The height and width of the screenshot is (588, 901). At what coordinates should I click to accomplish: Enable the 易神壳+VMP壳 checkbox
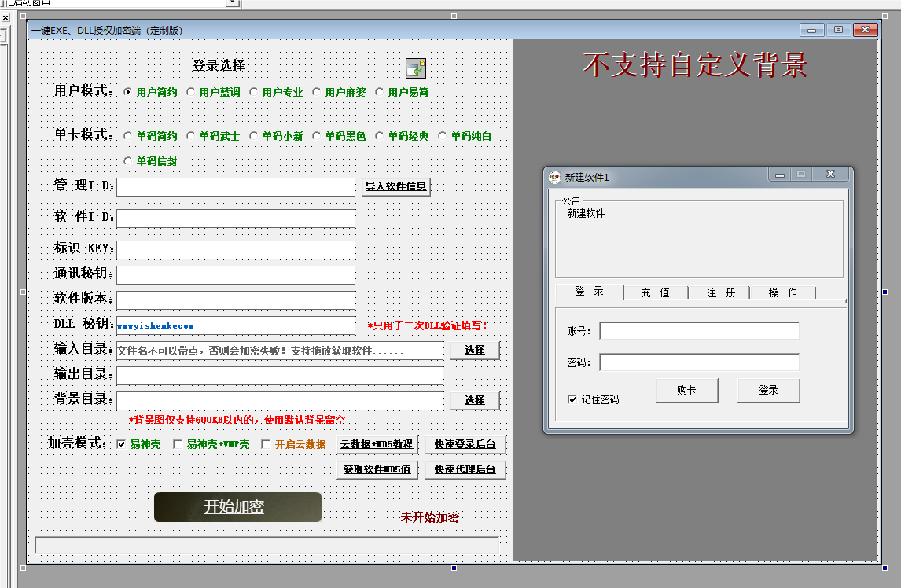(x=178, y=444)
